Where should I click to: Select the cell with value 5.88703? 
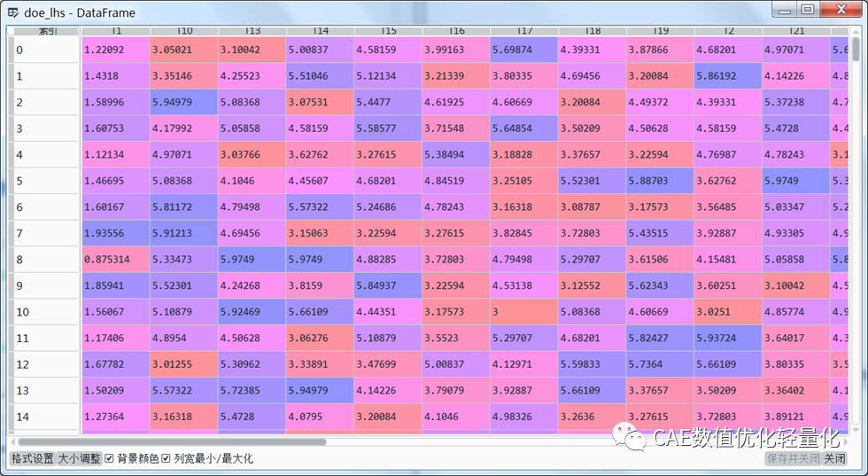(661, 181)
